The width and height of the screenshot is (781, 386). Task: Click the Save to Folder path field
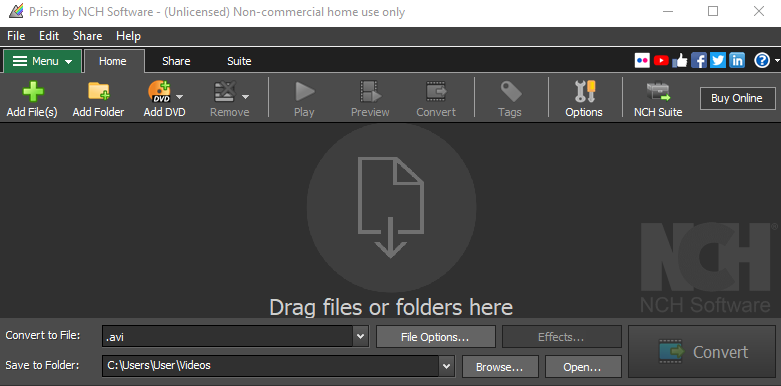270,366
